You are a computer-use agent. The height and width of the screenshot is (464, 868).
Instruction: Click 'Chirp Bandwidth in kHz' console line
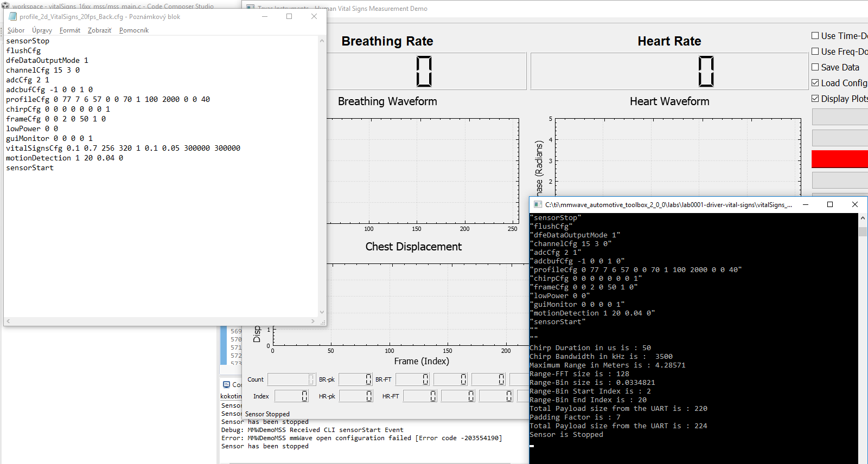(x=601, y=357)
